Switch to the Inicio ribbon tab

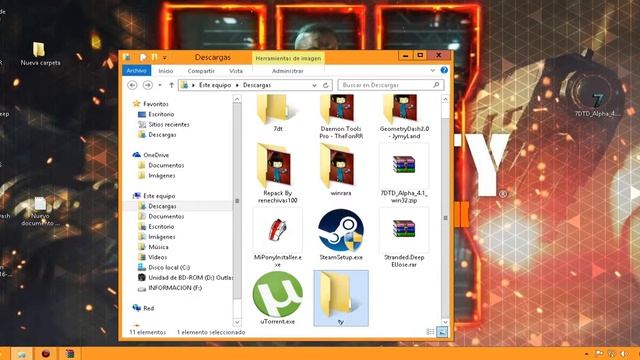(x=166, y=71)
